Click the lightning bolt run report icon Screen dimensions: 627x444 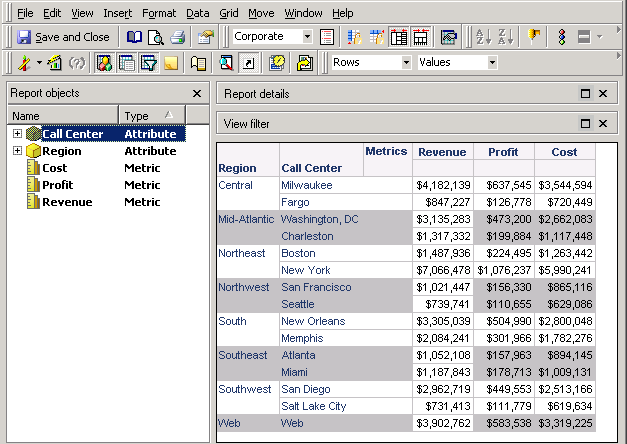click(25, 63)
